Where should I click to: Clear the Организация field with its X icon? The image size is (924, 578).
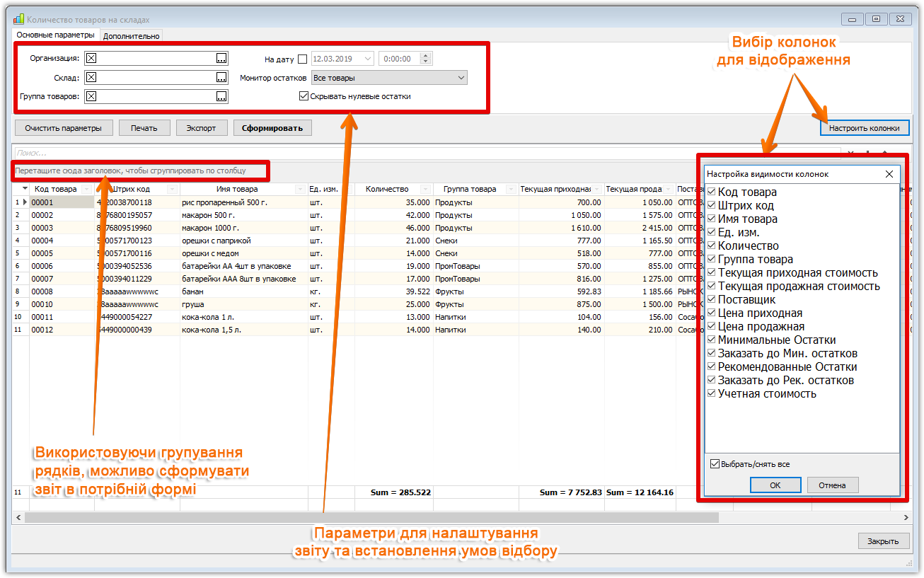pyautogui.click(x=91, y=59)
